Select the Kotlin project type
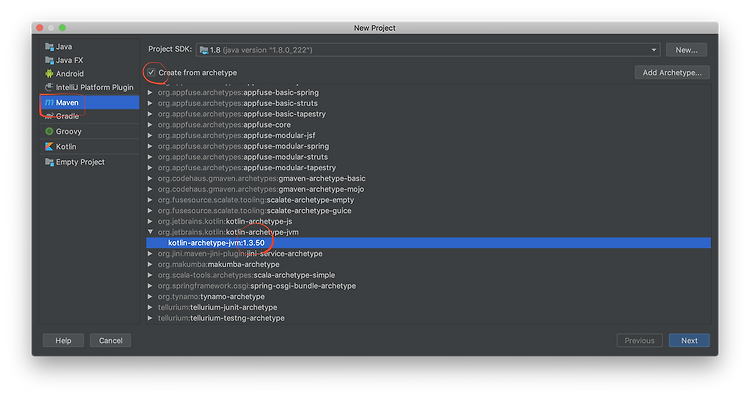Image resolution: width=750 pixels, height=398 pixels. click(89, 146)
